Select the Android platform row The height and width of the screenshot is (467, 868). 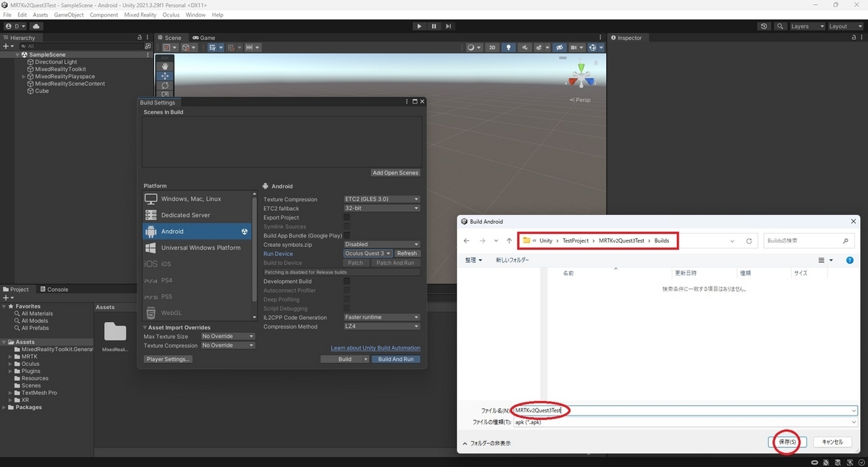(197, 231)
